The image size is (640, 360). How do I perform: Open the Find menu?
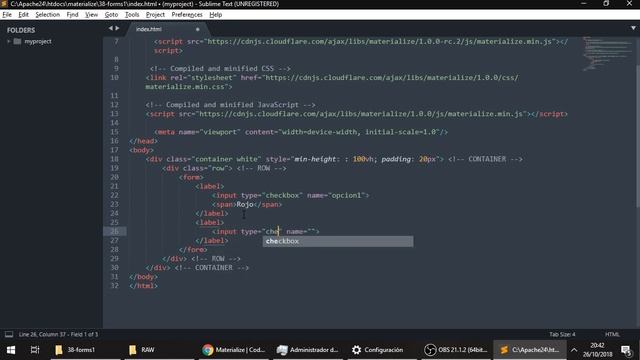pyautogui.click(x=72, y=15)
